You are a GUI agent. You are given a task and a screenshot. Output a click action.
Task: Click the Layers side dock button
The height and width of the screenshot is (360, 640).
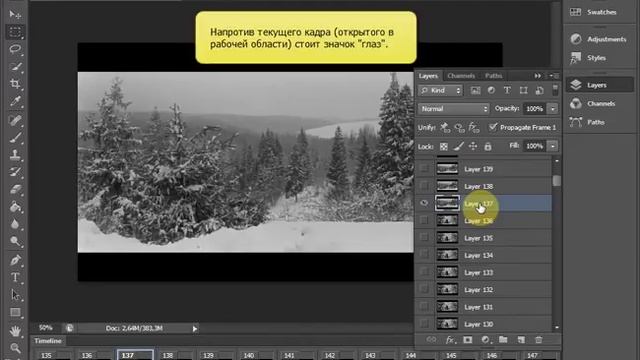point(599,85)
